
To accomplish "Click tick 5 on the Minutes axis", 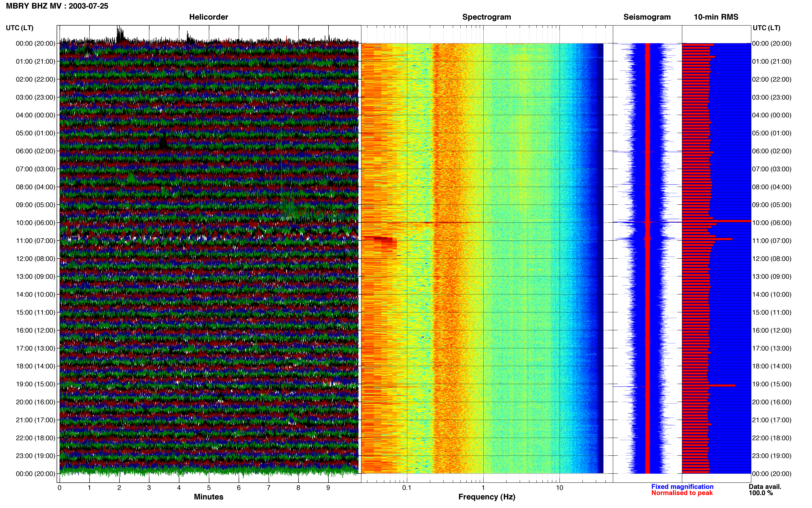I will tap(209, 488).
